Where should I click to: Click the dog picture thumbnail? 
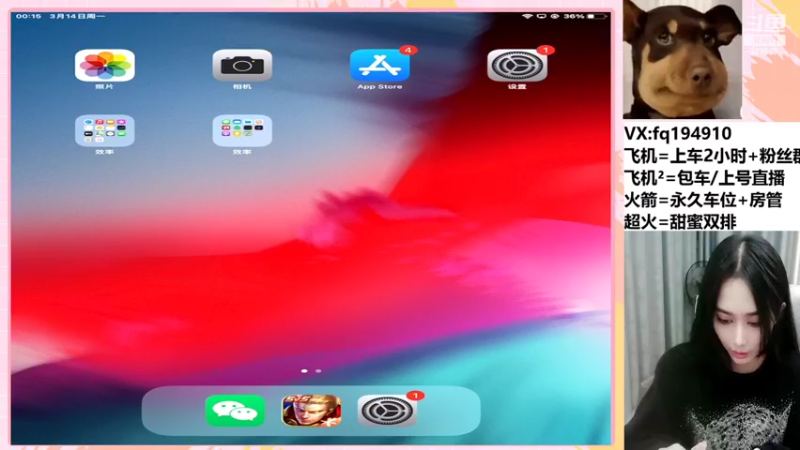683,59
